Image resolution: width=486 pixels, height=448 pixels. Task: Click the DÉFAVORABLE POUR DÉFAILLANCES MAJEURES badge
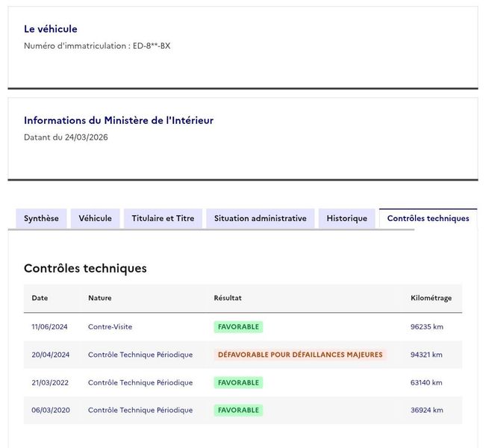[300, 355]
